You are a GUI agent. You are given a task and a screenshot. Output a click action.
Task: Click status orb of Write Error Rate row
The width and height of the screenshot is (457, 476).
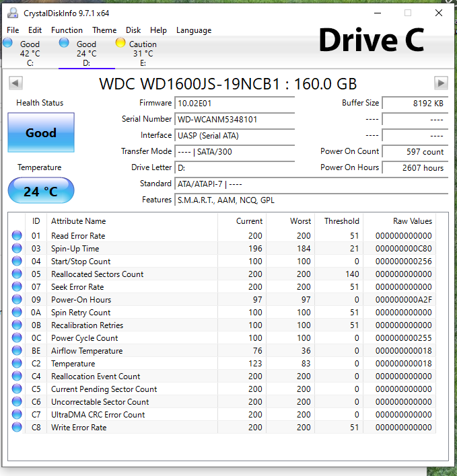(17, 427)
